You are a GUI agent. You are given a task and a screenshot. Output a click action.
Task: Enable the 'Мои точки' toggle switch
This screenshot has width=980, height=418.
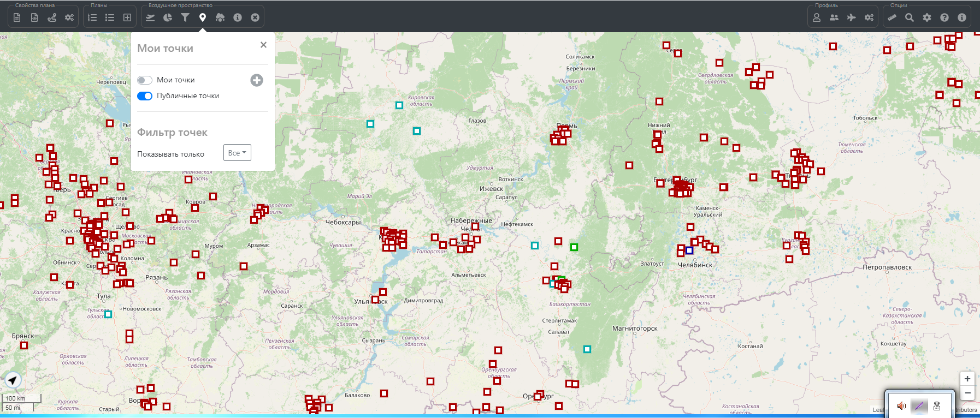coord(145,80)
